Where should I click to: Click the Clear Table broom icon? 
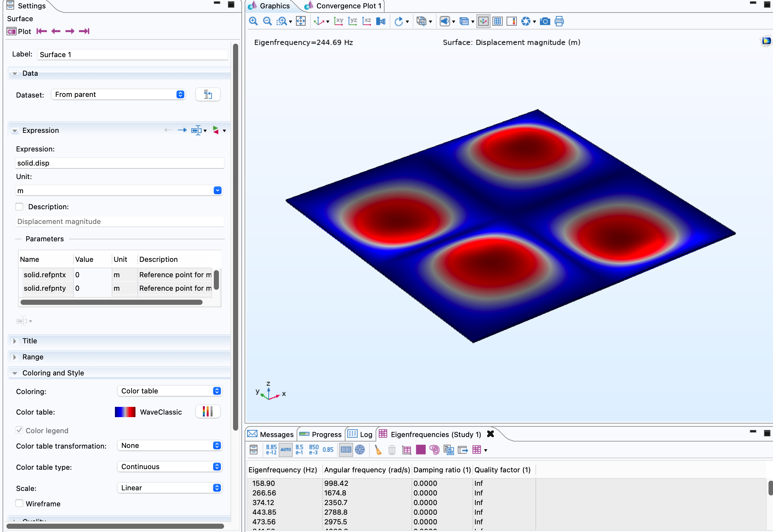[x=378, y=450]
